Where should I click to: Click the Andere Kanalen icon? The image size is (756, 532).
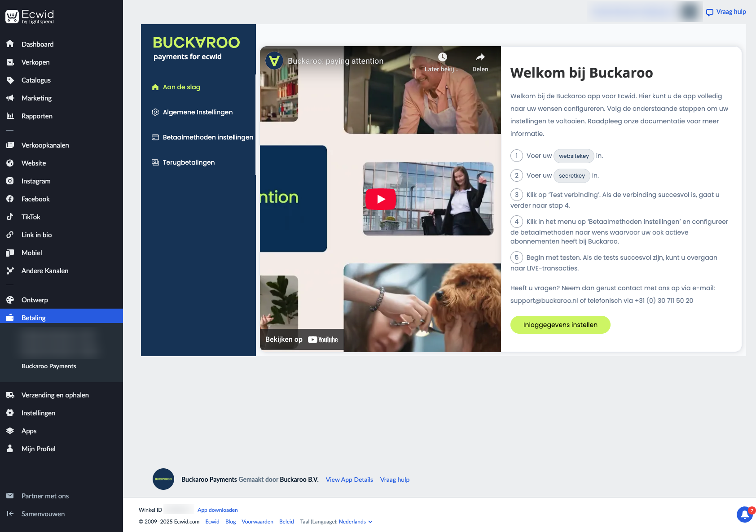coord(10,270)
